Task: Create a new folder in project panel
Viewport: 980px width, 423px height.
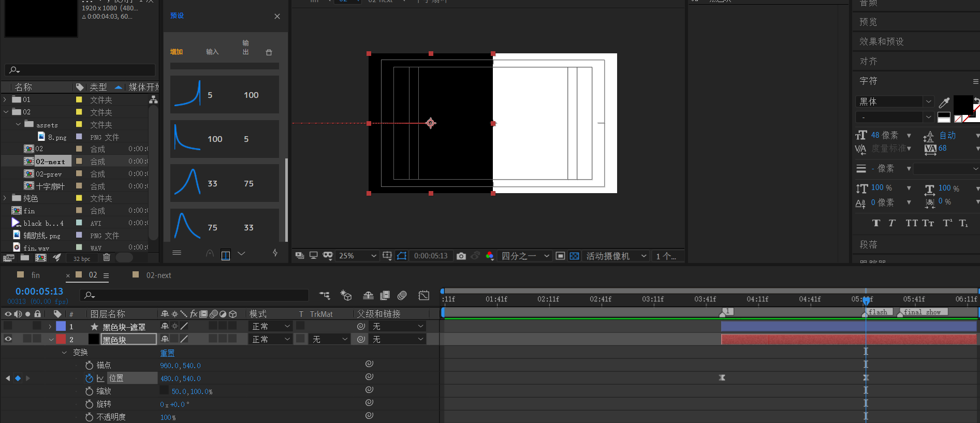Action: point(24,257)
